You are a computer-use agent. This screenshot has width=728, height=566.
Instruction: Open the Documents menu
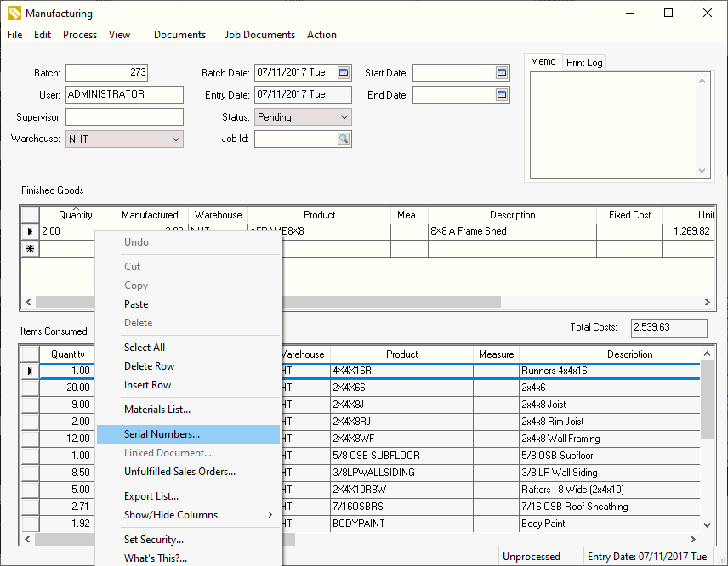pyautogui.click(x=179, y=35)
